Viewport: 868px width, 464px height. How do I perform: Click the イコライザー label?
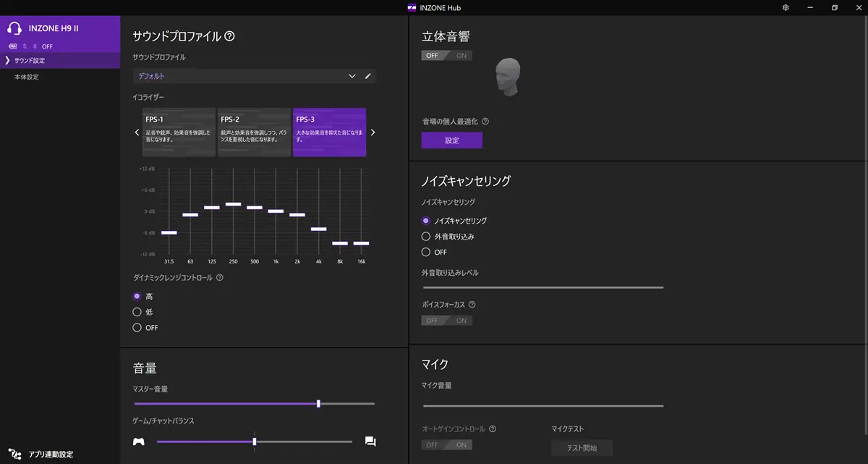tap(149, 96)
